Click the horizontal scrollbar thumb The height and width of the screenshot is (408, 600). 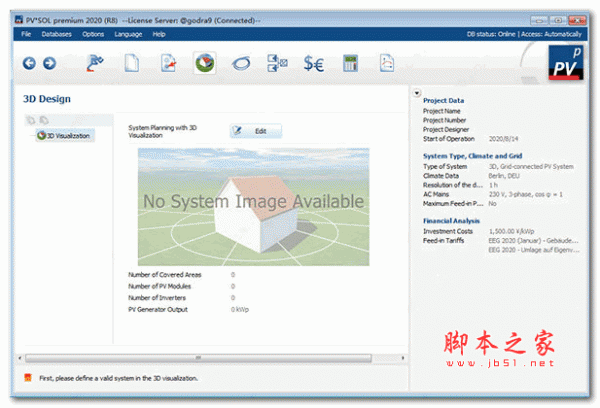[198, 358]
